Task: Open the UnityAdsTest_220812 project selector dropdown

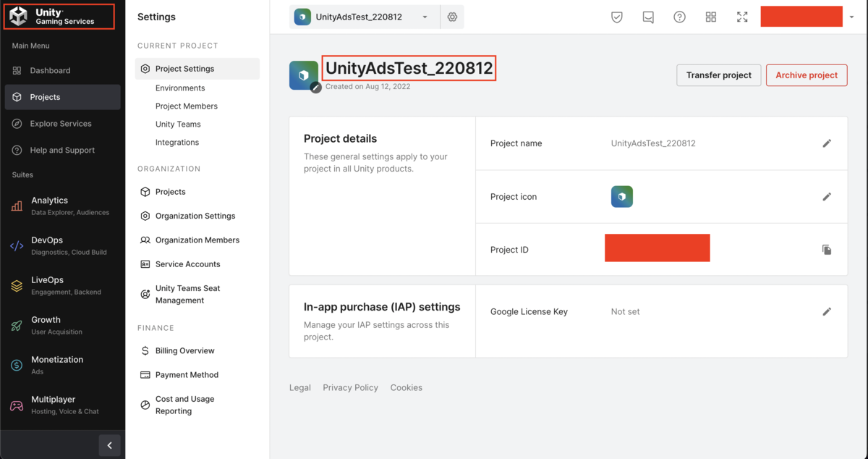Action: [x=364, y=17]
